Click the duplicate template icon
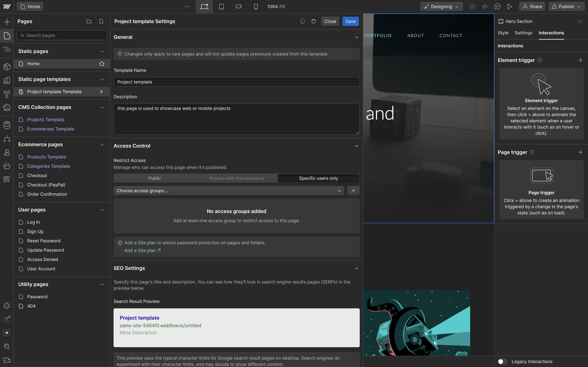 (x=303, y=21)
